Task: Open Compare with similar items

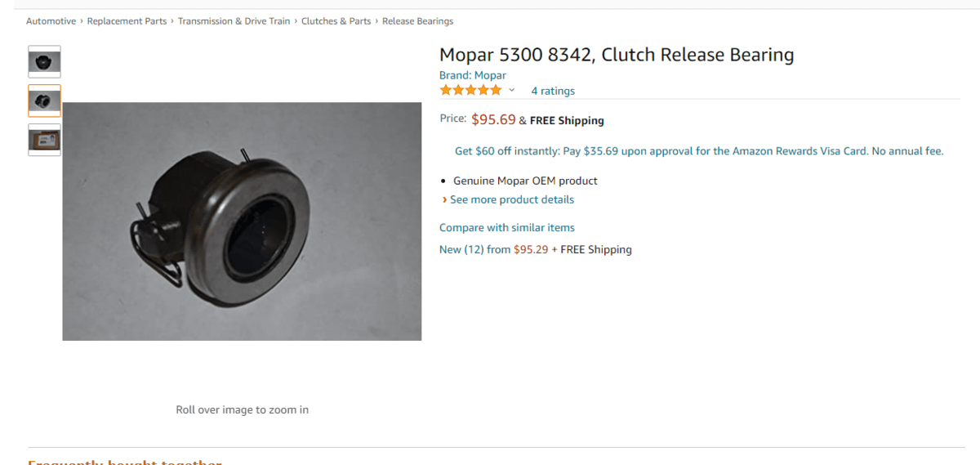Action: pos(507,227)
